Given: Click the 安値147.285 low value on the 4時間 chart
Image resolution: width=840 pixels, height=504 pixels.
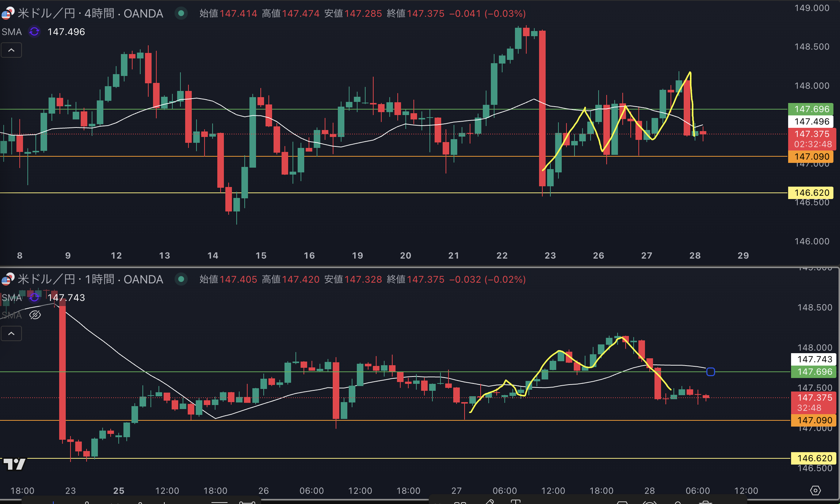Looking at the screenshot, I should pyautogui.click(x=353, y=14).
